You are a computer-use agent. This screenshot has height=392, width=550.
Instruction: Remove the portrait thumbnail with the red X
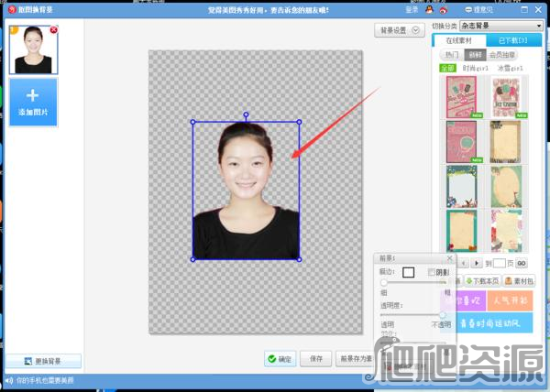click(x=54, y=30)
